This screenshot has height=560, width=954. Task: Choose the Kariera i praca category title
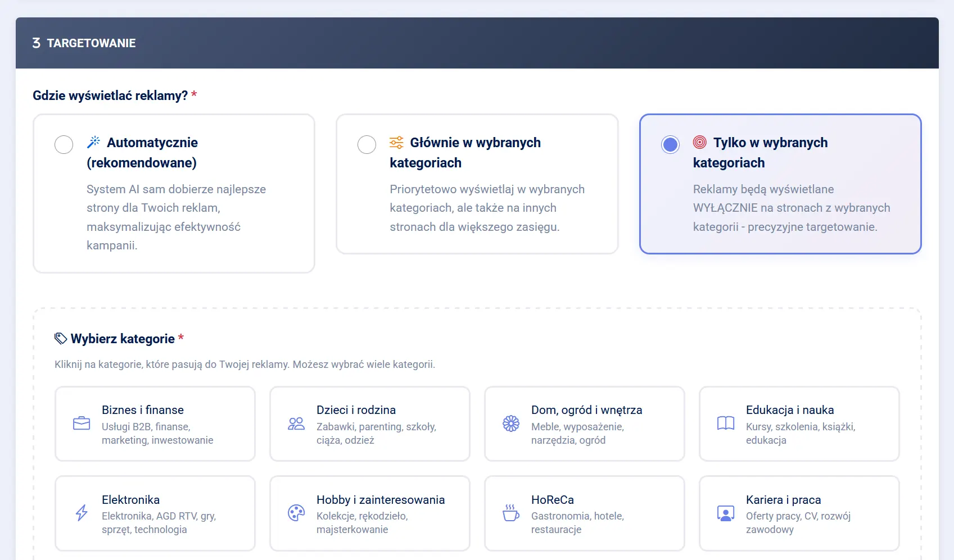pyautogui.click(x=783, y=500)
